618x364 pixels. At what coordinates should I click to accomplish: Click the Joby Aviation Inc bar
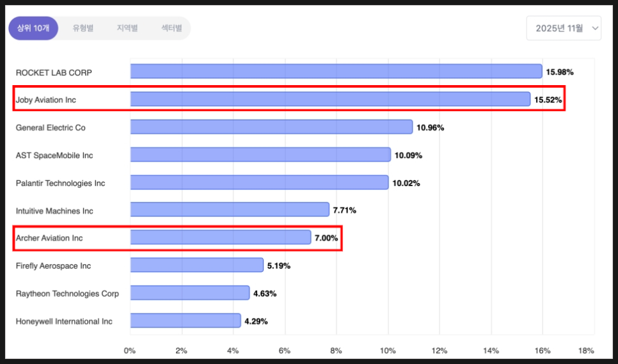(330, 99)
